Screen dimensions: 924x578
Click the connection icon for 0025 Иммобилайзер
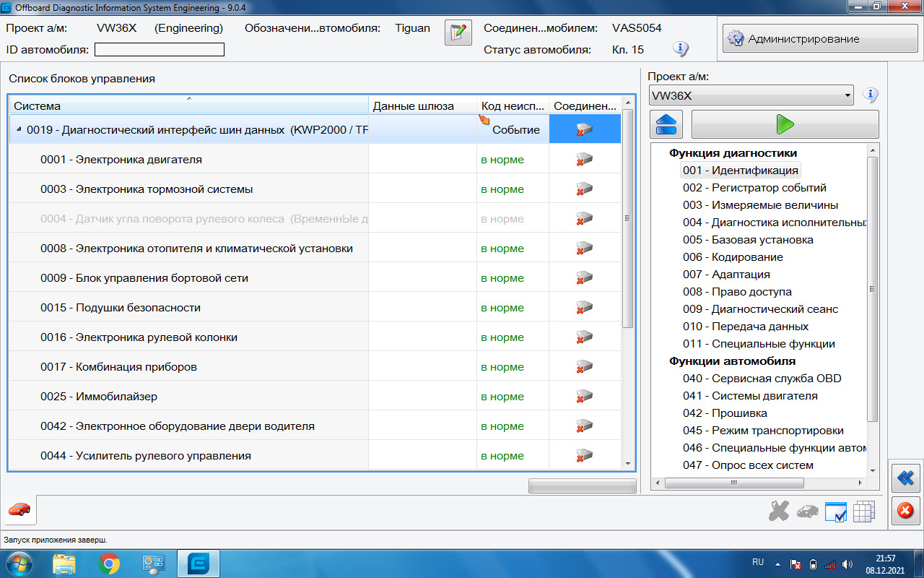[x=584, y=396]
